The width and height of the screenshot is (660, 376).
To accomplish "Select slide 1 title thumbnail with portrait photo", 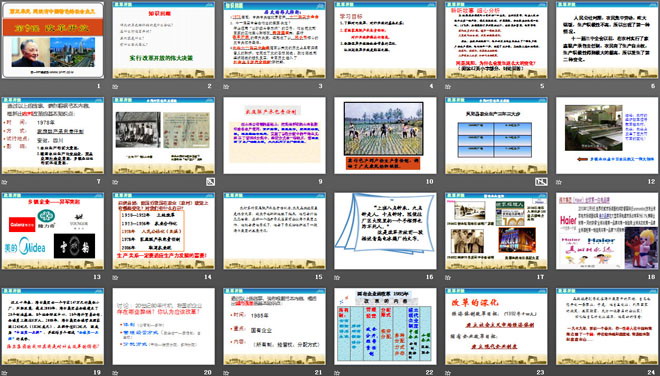I will [53, 40].
